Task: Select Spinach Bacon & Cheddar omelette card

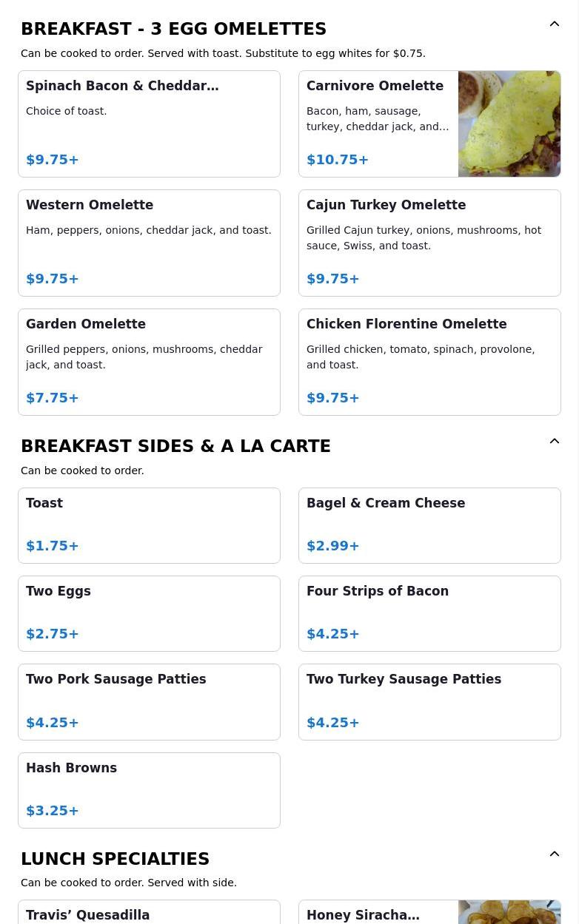Action: (149, 124)
